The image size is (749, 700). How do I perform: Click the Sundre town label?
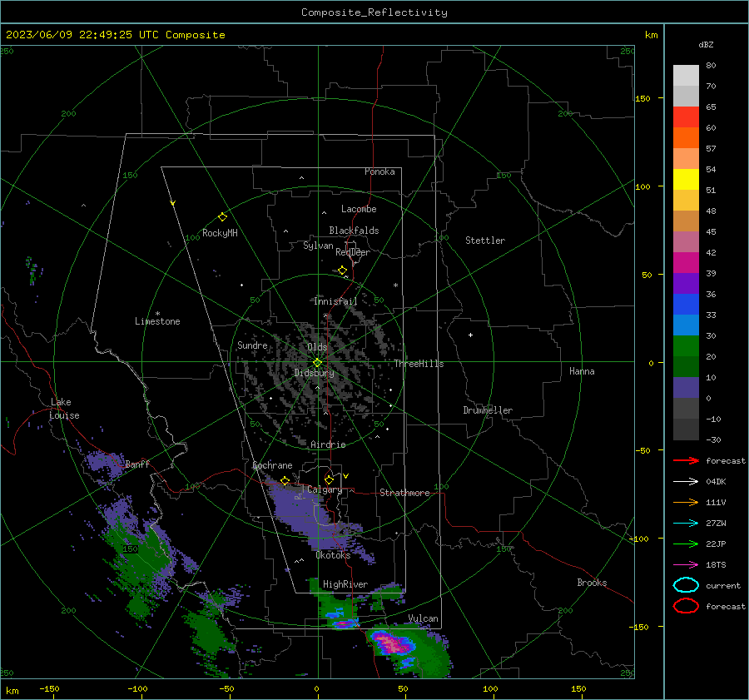coord(252,345)
